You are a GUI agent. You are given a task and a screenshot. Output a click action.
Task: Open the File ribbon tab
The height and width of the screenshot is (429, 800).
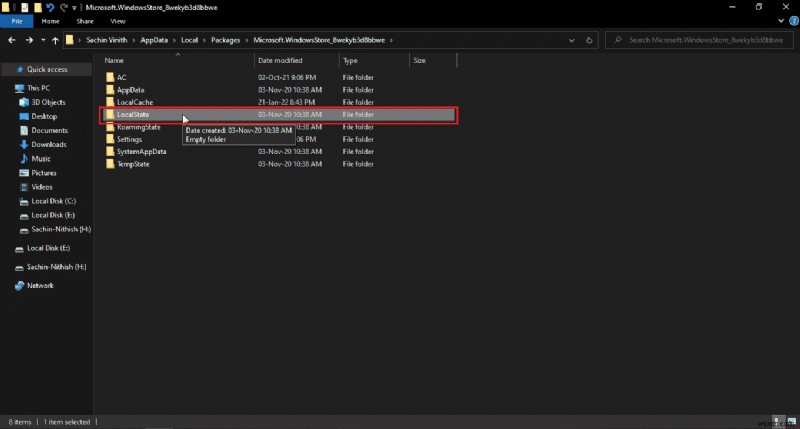(x=16, y=21)
